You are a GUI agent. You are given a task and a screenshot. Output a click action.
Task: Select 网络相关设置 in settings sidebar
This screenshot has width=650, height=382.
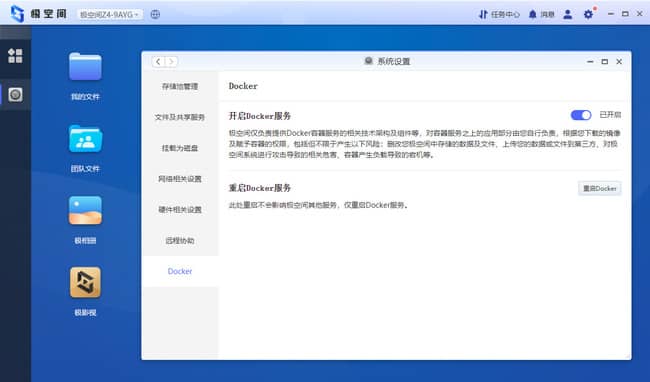pyautogui.click(x=180, y=179)
